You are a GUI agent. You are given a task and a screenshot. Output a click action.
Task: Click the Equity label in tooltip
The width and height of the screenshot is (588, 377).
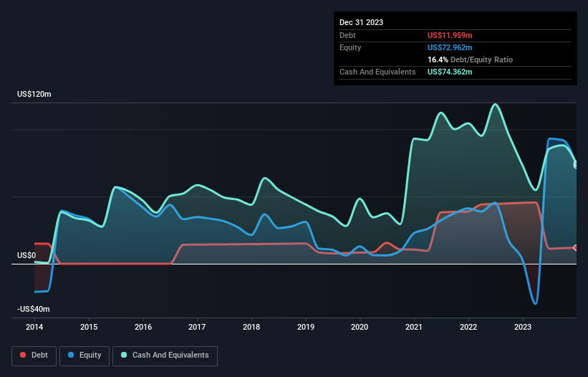(350, 47)
